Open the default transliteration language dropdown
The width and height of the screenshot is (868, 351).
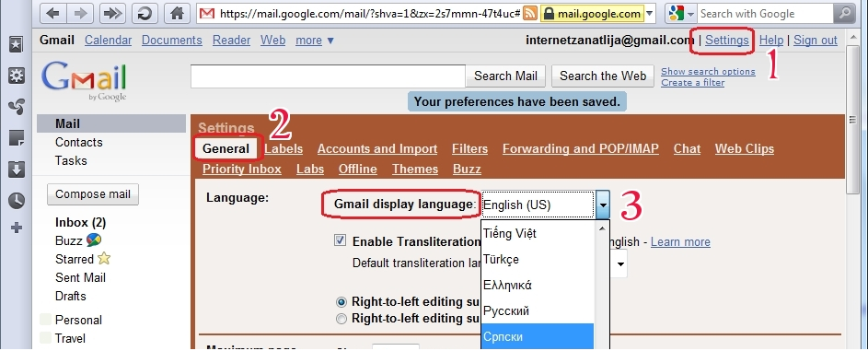point(620,263)
